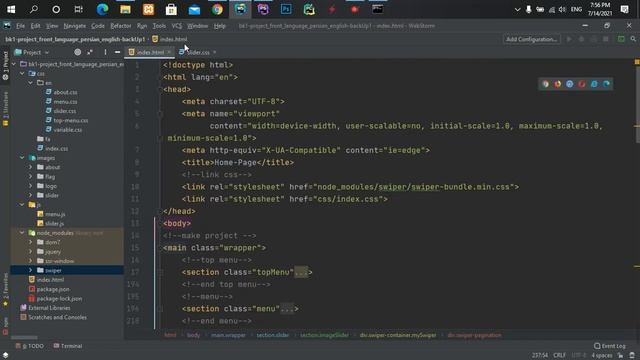640x360 pixels.
Task: Click the Run configuration play icon
Action: [569, 39]
